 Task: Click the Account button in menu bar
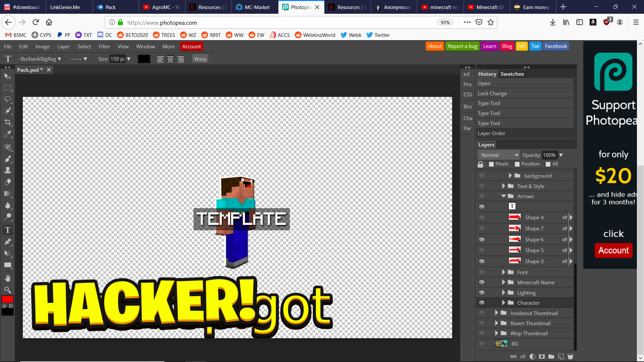click(x=192, y=46)
